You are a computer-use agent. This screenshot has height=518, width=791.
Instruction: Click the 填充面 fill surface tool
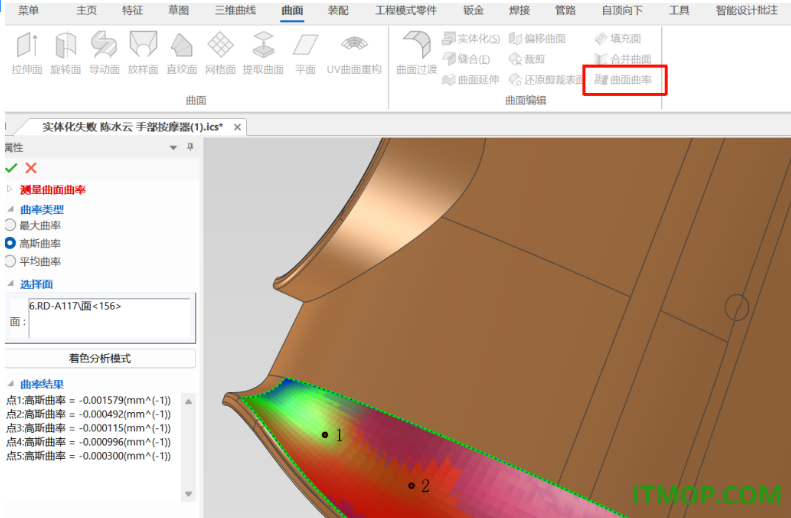618,38
